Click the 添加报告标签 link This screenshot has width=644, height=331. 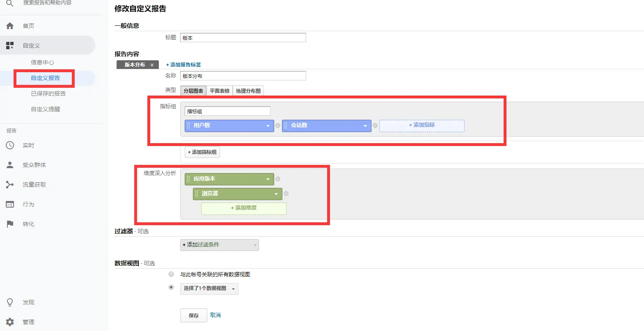tap(183, 65)
